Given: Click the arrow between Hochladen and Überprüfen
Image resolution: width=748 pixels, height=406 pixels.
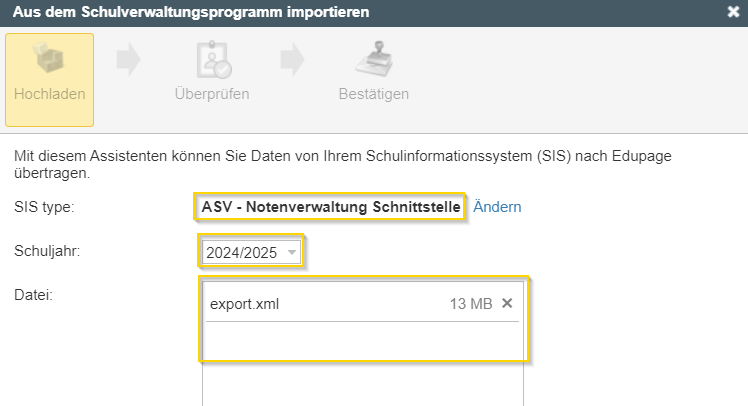Looking at the screenshot, I should click(128, 60).
